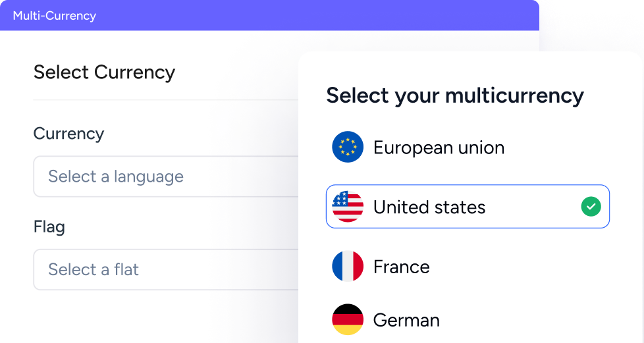The height and width of the screenshot is (343, 644).
Task: Click the European Union flag icon
Action: coord(348,147)
